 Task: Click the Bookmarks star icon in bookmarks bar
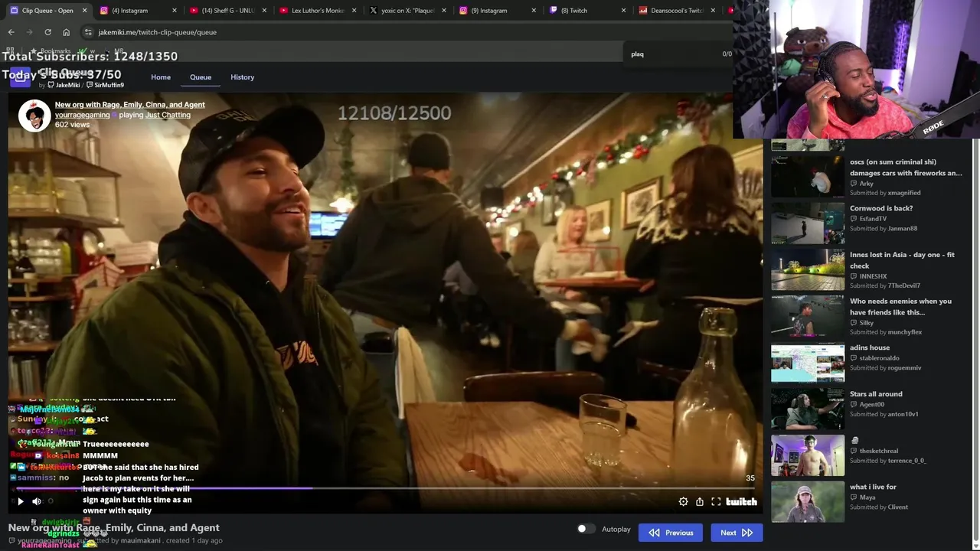click(x=34, y=51)
